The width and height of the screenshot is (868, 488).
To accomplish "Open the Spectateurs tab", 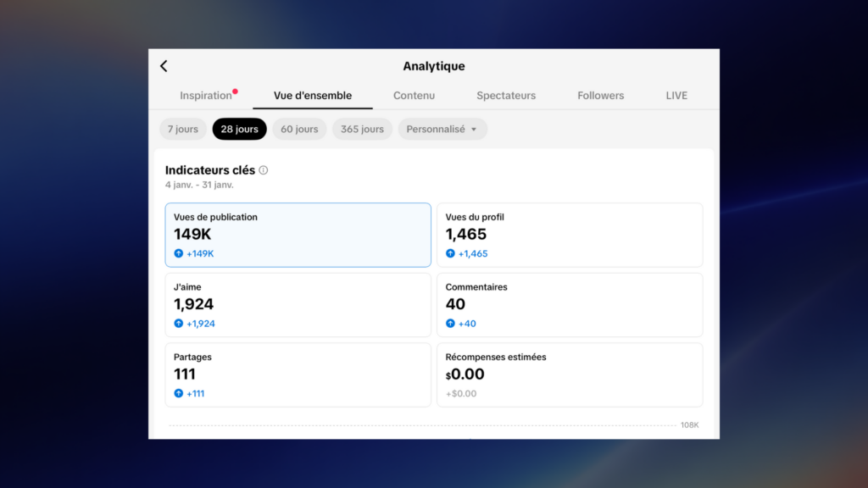I will point(506,96).
